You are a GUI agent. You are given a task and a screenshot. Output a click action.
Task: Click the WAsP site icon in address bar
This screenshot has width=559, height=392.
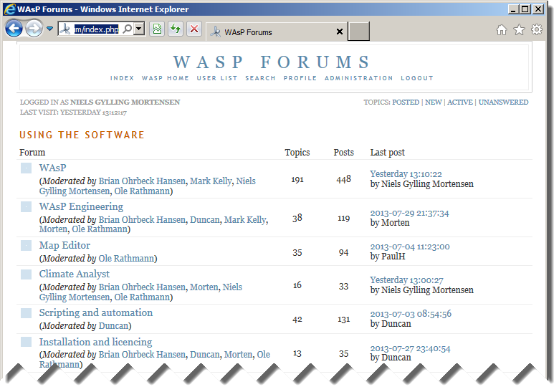(65, 29)
